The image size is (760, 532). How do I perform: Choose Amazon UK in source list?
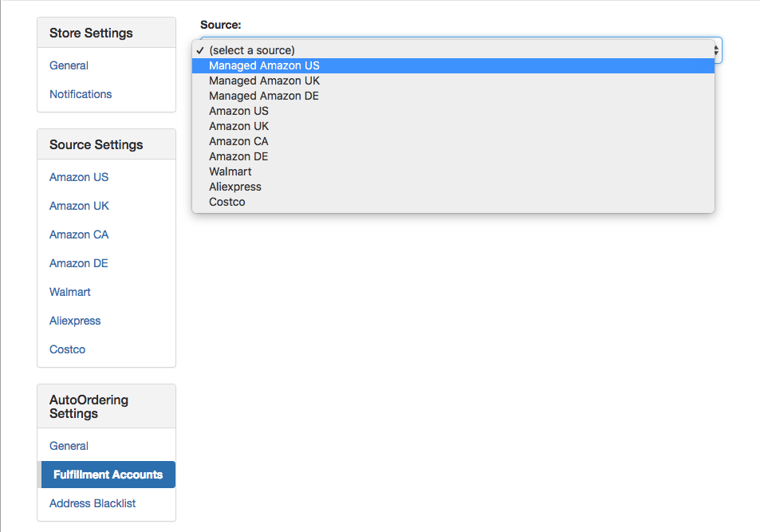tap(453, 126)
